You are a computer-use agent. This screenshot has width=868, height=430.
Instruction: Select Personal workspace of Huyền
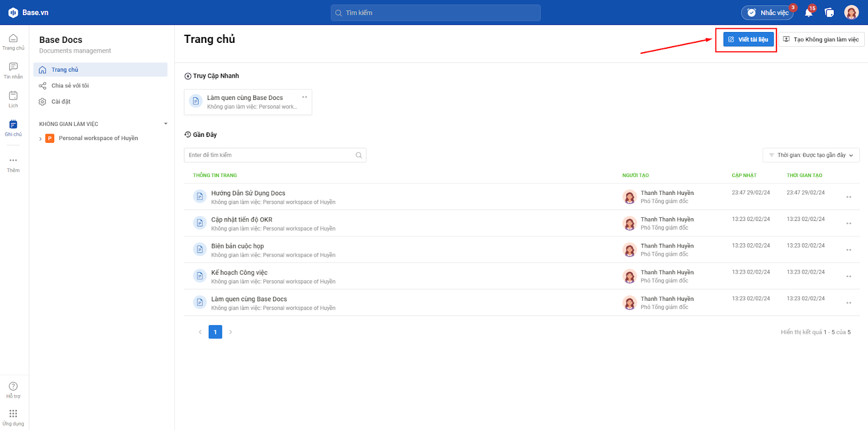pos(98,138)
